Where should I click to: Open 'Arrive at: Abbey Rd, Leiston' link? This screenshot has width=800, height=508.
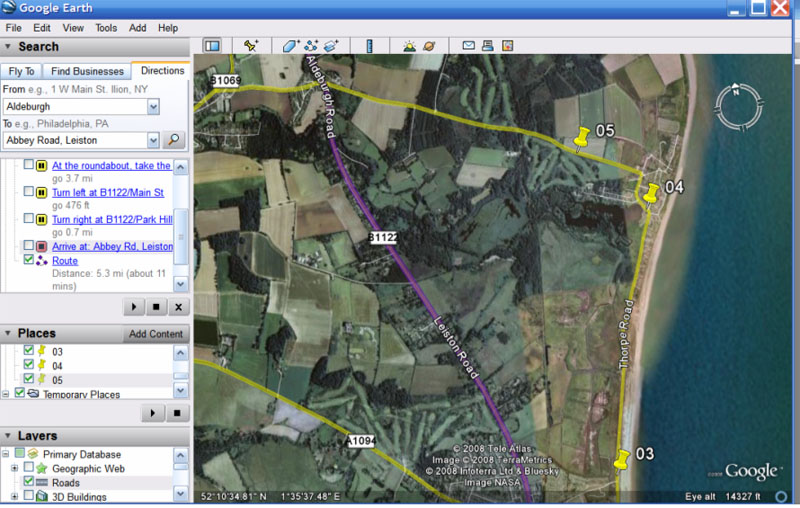[x=112, y=246]
